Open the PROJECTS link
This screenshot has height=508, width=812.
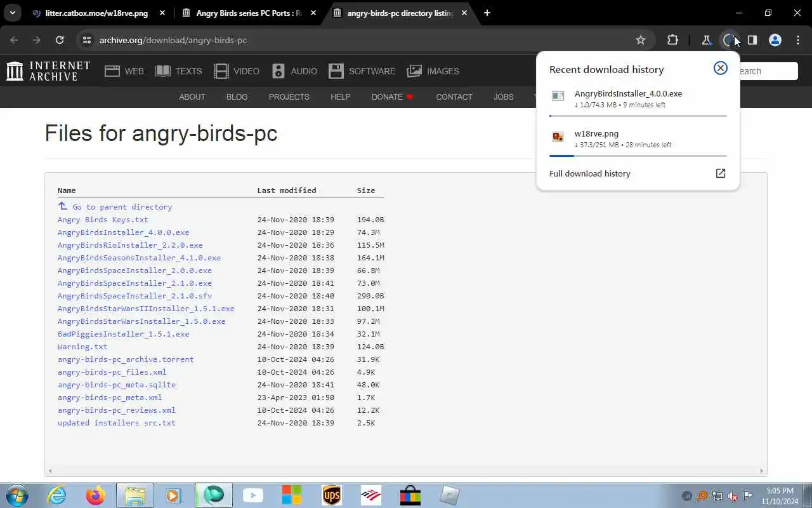point(289,97)
